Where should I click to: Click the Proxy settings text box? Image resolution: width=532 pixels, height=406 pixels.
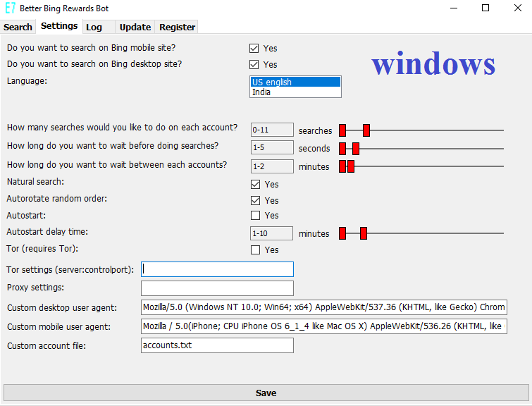[217, 288]
